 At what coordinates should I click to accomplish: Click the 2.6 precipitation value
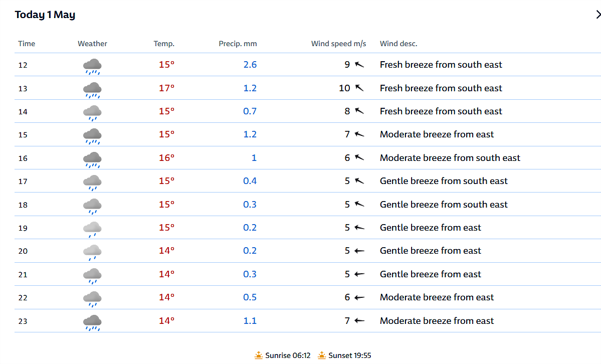[250, 65]
